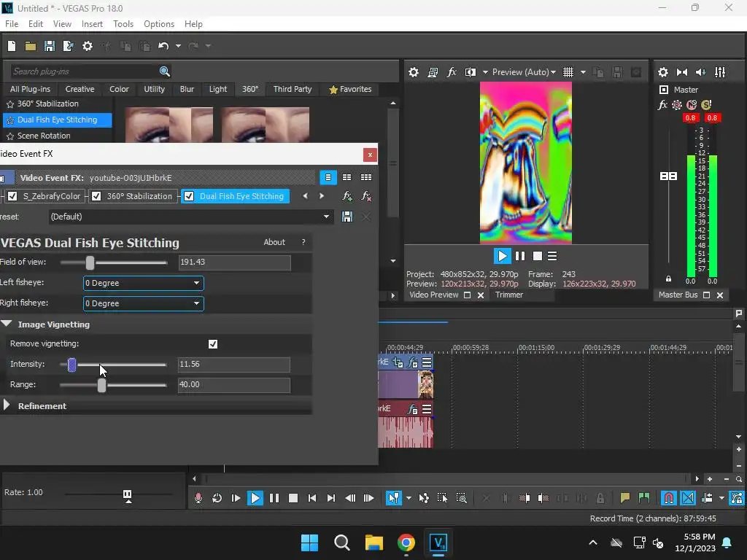Screen dimensions: 747x560
Task: Open the Preview (Auto) quality dropdown
Action: pyautogui.click(x=523, y=72)
